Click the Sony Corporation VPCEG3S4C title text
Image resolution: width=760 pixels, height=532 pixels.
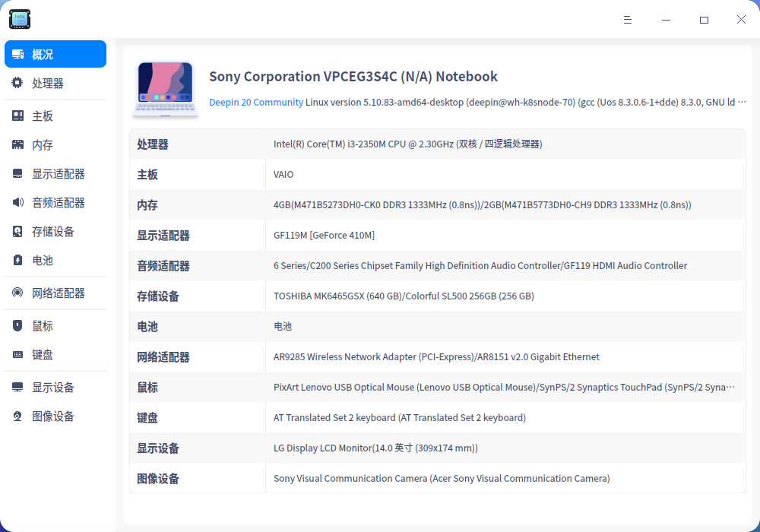pos(353,76)
